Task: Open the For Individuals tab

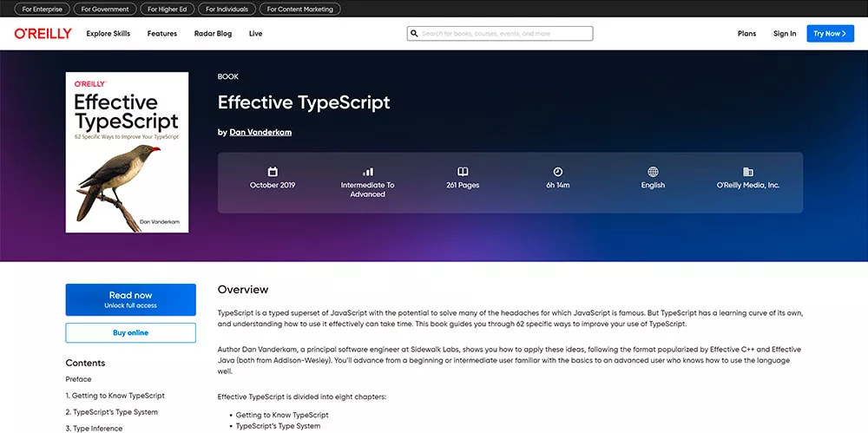Action: pos(227,9)
